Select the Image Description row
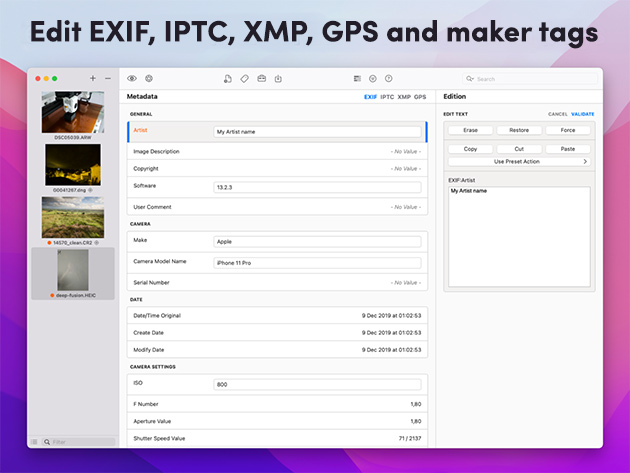Image resolution: width=630 pixels, height=473 pixels. coord(277,152)
